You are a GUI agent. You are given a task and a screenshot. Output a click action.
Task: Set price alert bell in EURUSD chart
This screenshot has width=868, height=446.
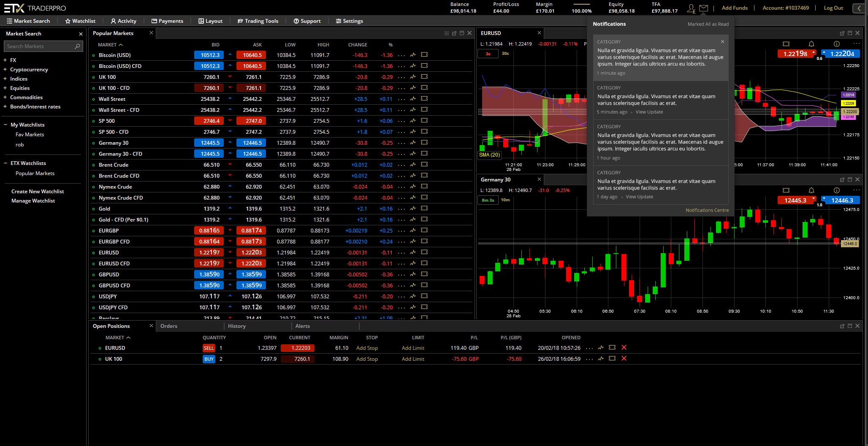[x=811, y=44]
